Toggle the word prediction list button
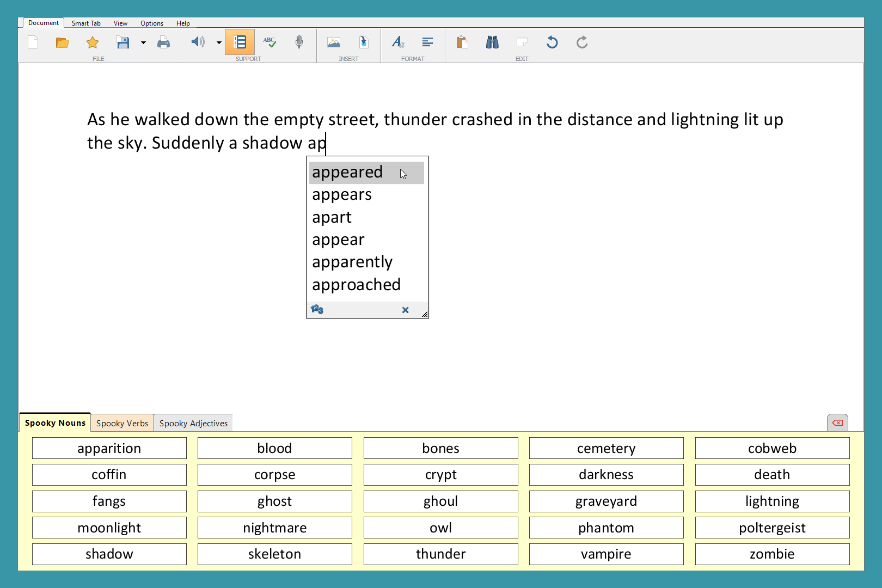882x588 pixels. tap(240, 42)
